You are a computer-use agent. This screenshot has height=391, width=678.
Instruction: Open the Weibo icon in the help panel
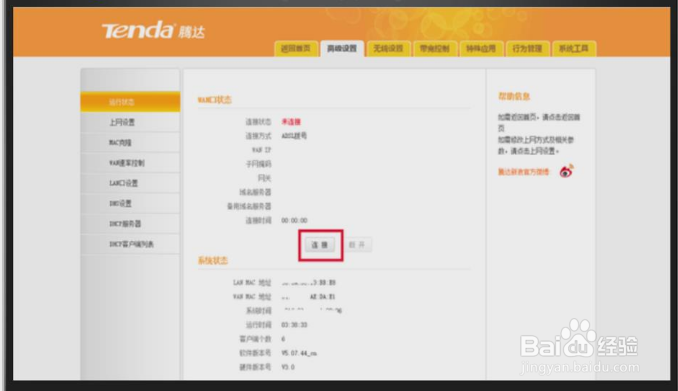[566, 171]
